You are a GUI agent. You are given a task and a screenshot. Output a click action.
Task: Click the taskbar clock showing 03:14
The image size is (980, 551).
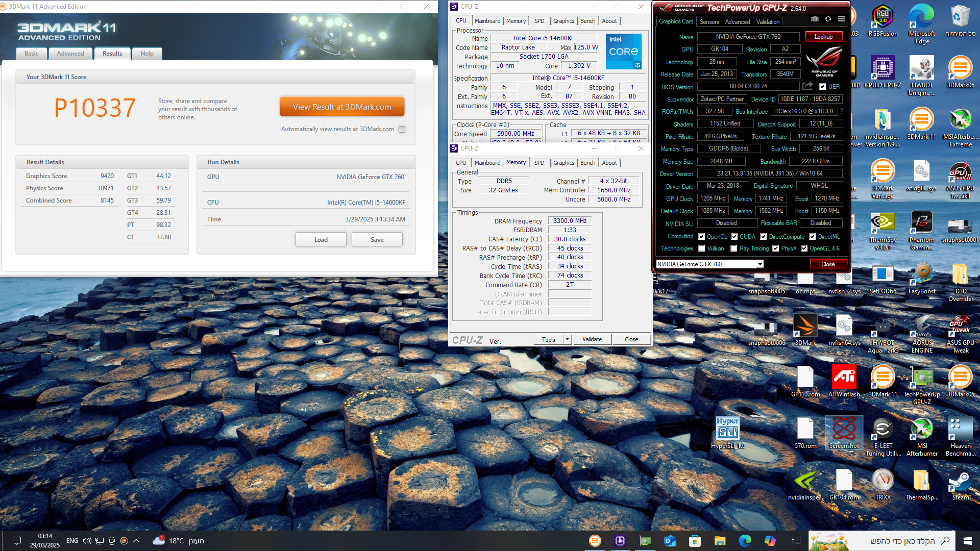coord(45,541)
